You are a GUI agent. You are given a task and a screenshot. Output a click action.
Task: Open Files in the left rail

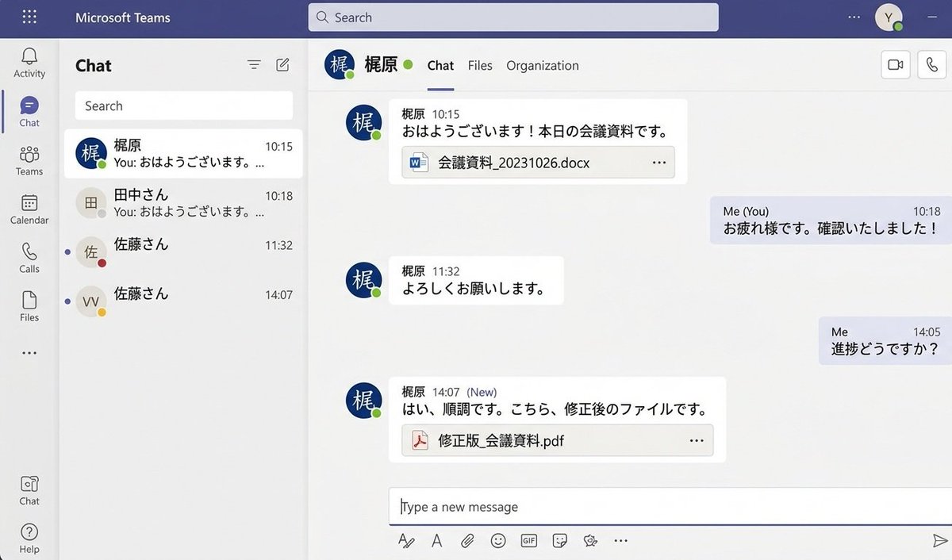coord(29,306)
